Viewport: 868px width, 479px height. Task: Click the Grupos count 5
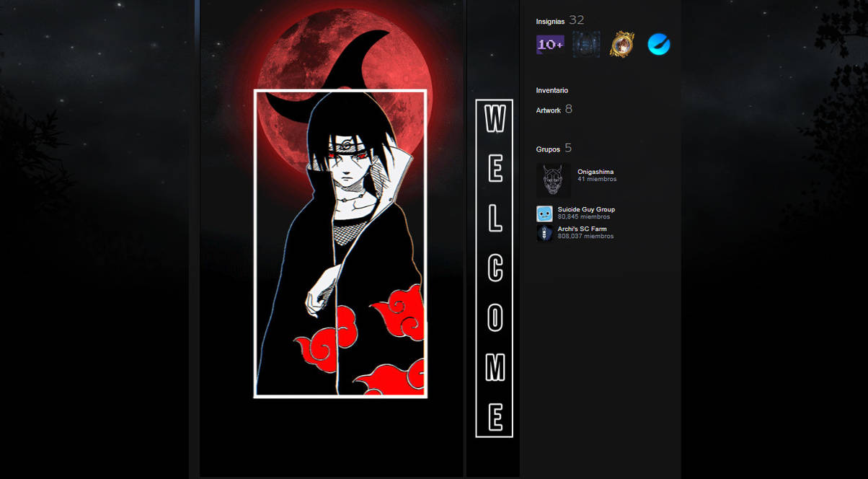pos(568,148)
